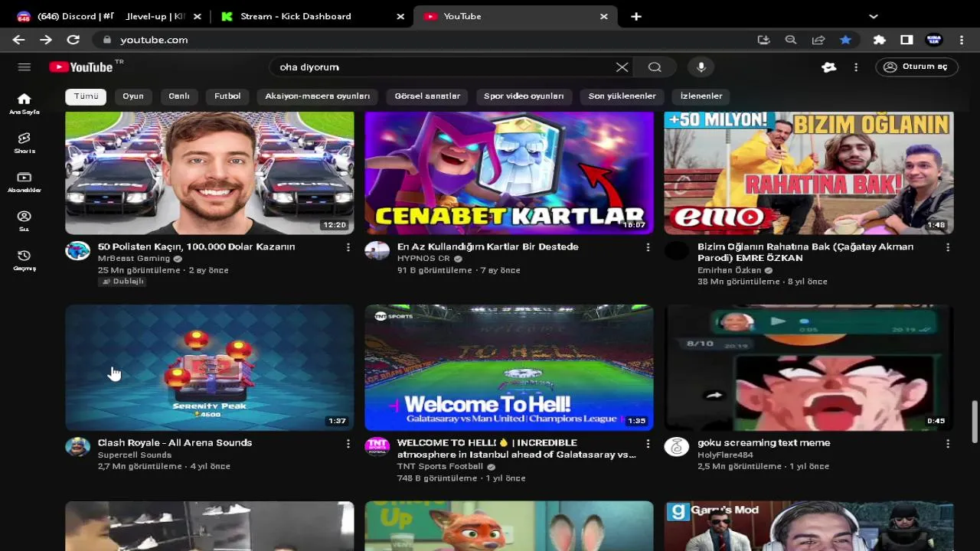Screen dimensions: 980x551
Task: Open the YouTube hamburger guide menu
Action: click(x=24, y=67)
